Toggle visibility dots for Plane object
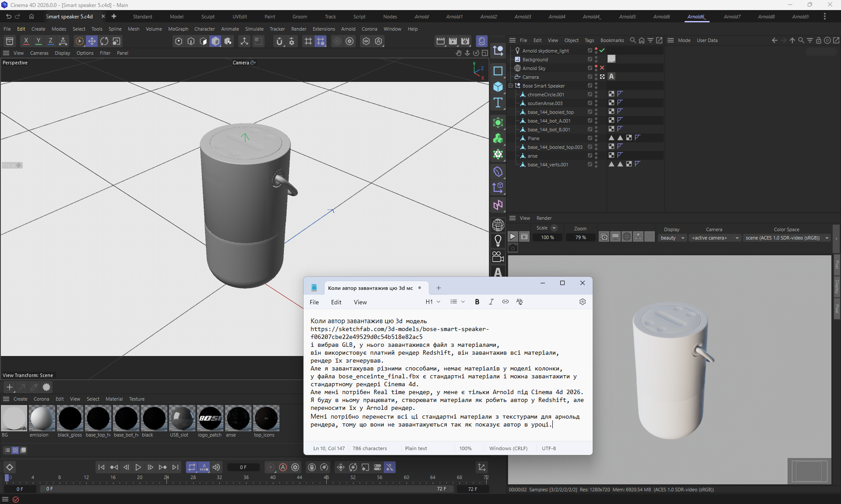841x504 pixels. (596, 138)
